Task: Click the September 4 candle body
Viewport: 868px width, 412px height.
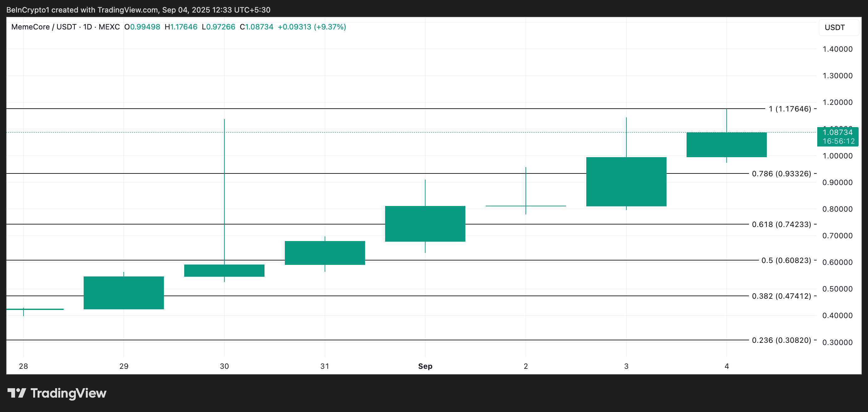Action: coord(726,145)
